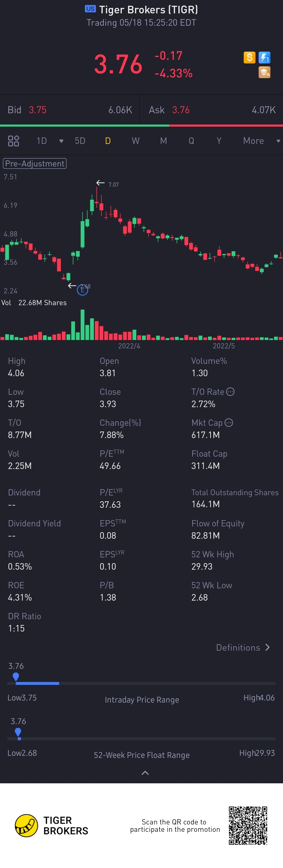Image resolution: width=283 pixels, height=868 pixels.
Task: Tap the ROE value 4.31%
Action: (20, 597)
